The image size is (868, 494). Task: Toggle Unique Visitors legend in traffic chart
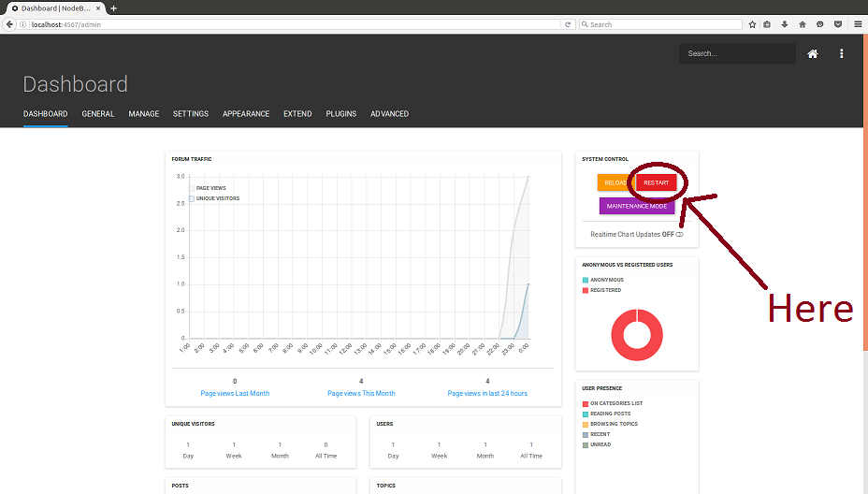point(213,198)
